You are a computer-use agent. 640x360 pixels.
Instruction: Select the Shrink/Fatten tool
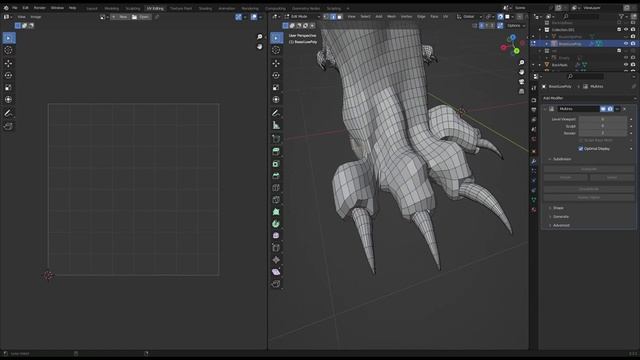coord(276,260)
